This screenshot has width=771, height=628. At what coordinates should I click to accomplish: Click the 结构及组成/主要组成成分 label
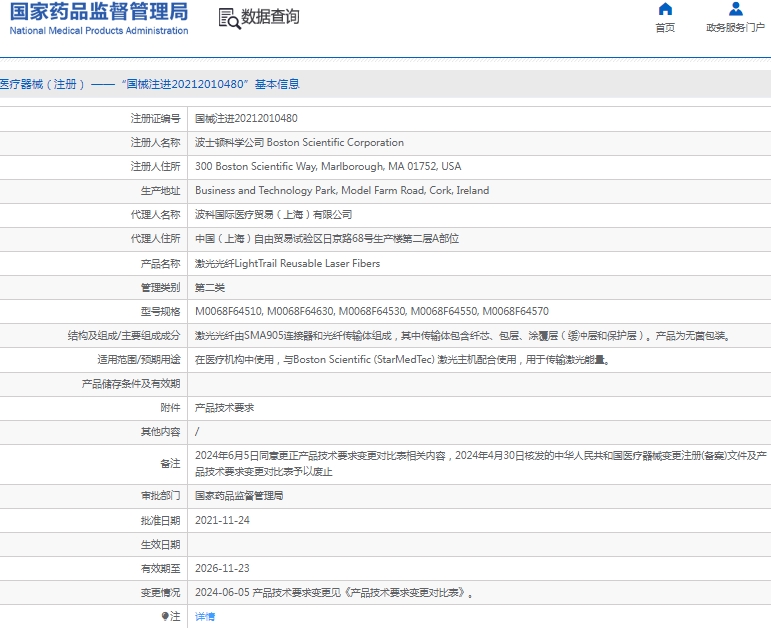click(124, 336)
